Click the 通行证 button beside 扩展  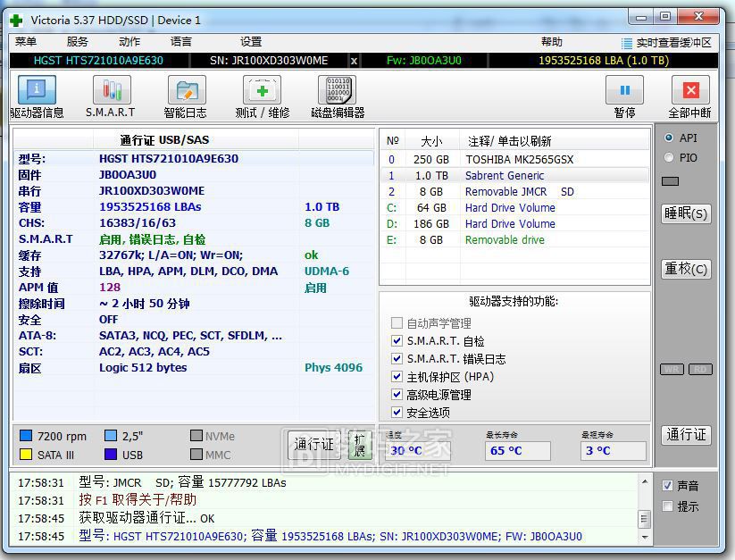coord(314,444)
